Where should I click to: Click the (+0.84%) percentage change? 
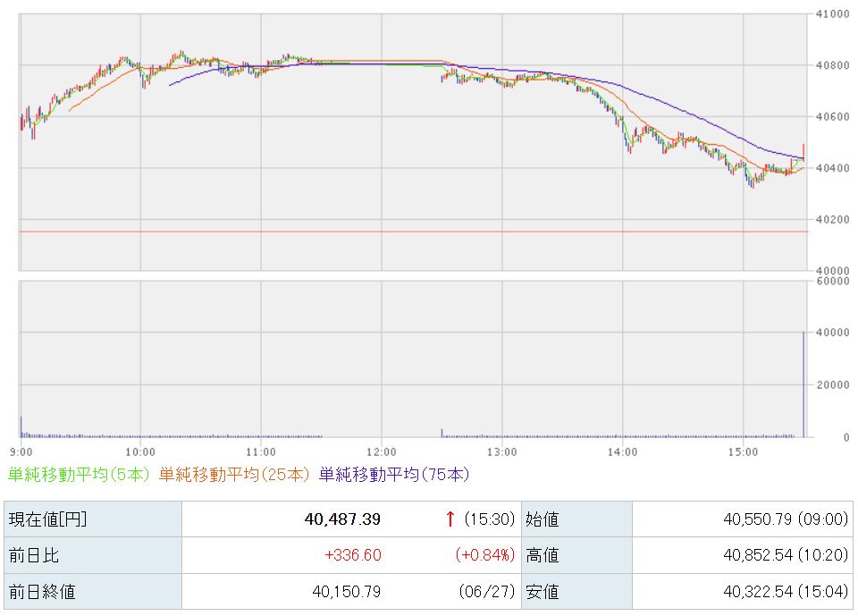coord(484,555)
